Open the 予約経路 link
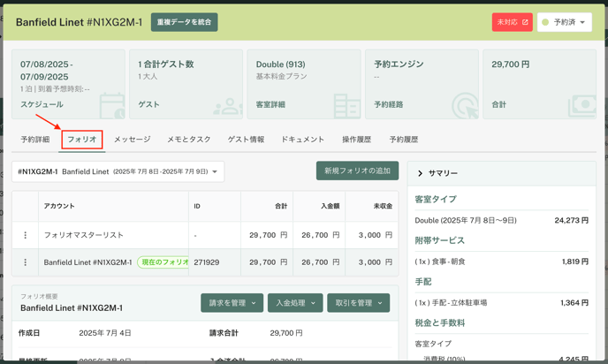The width and height of the screenshot is (608, 364). point(389,104)
